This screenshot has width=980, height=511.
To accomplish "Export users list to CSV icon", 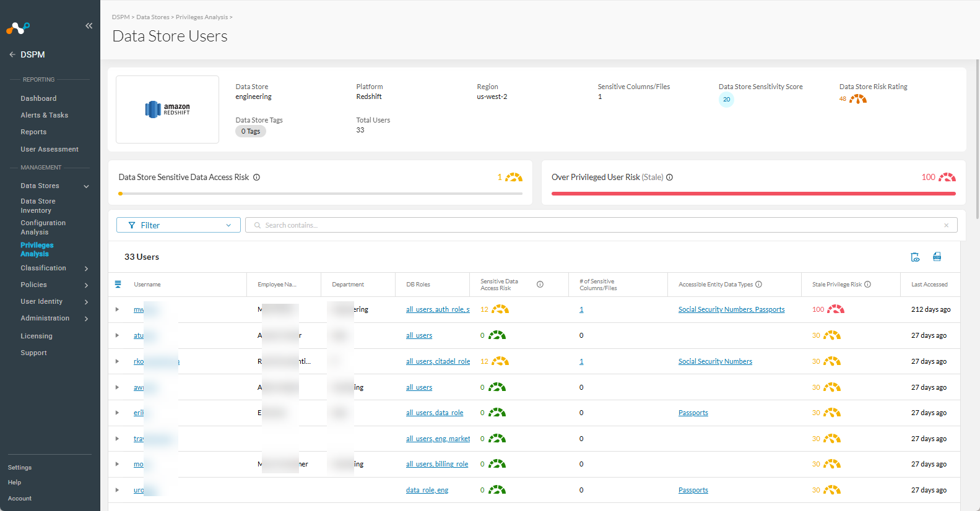I will tap(937, 257).
